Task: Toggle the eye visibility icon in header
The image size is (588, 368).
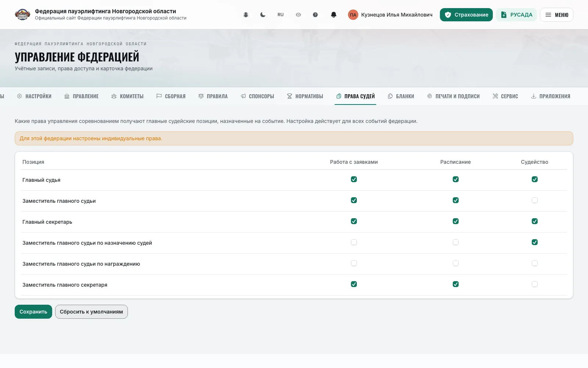Action: pos(298,15)
